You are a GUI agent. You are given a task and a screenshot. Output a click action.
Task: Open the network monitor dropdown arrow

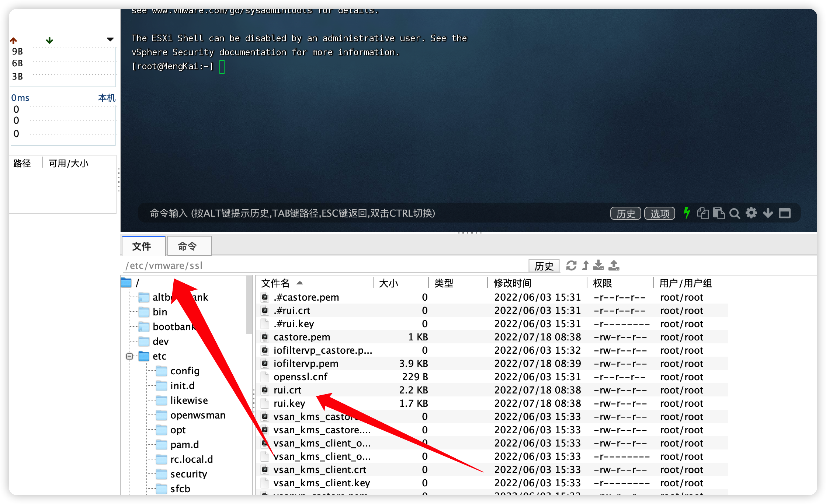click(110, 39)
